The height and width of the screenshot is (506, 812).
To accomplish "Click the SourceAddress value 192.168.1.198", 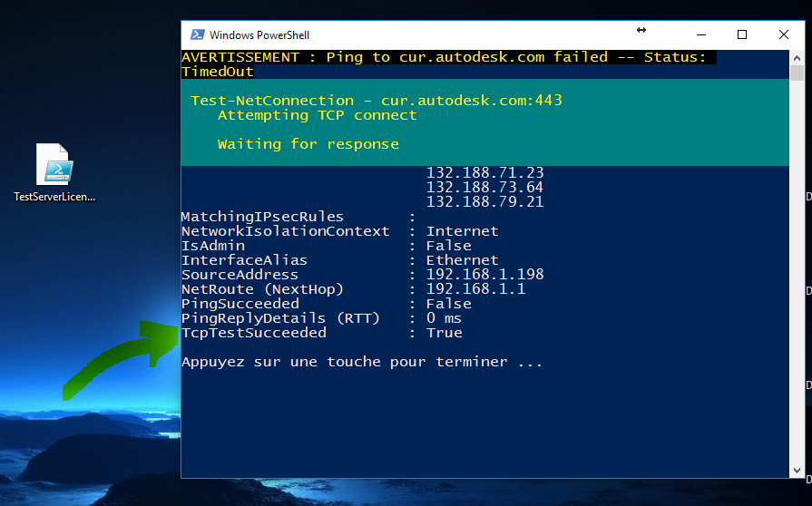I will click(484, 275).
